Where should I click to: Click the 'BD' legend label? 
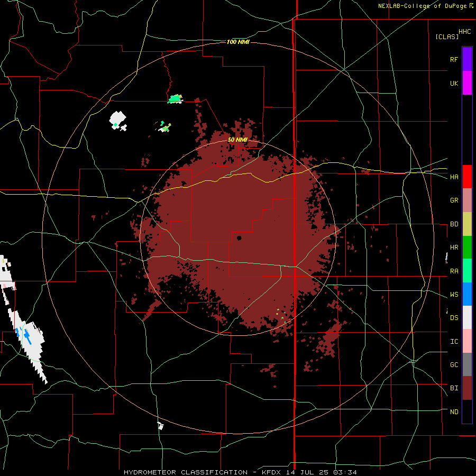454,224
